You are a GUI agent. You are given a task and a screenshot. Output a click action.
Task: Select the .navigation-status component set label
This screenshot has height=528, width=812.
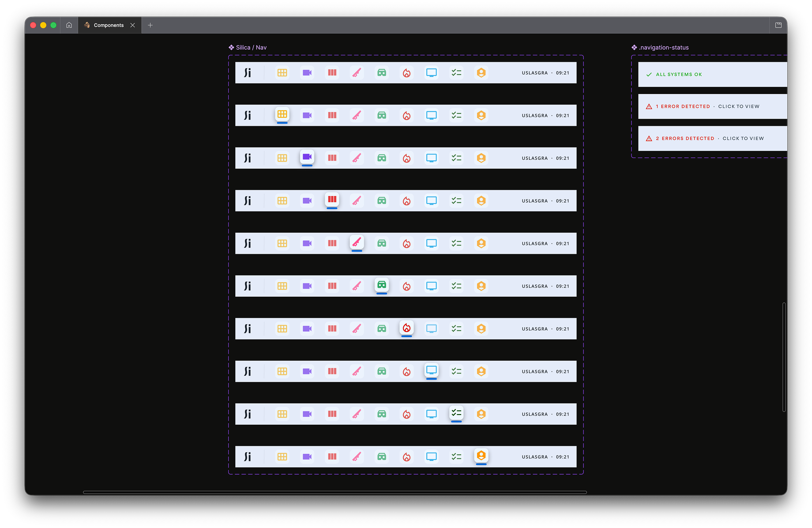point(660,47)
